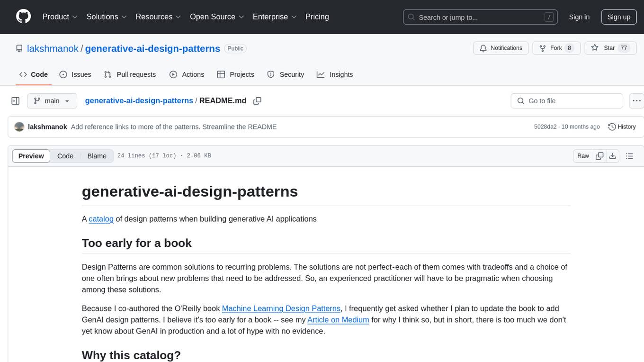Viewport: 644px width, 362px height.
Task: Click the 24 lines file info text
Action: tap(164, 156)
